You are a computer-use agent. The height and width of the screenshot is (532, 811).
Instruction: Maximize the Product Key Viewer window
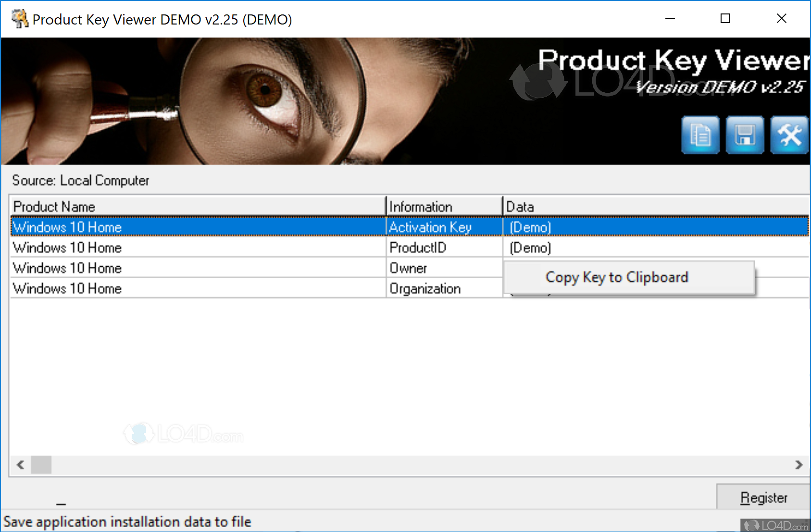pyautogui.click(x=725, y=19)
